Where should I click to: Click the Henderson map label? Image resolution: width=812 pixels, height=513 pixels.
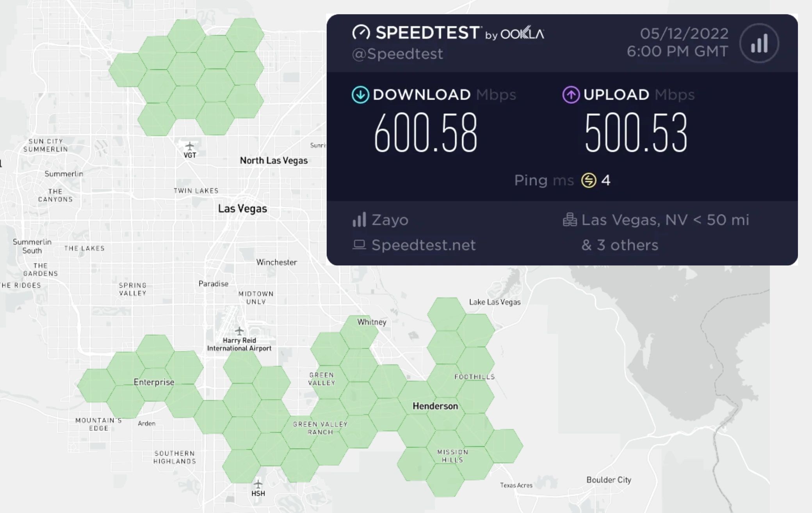click(435, 406)
